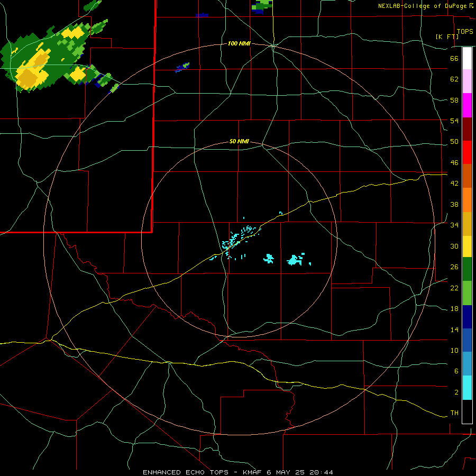Click the '14' scale label
The height and width of the screenshot is (476, 476).
click(454, 329)
